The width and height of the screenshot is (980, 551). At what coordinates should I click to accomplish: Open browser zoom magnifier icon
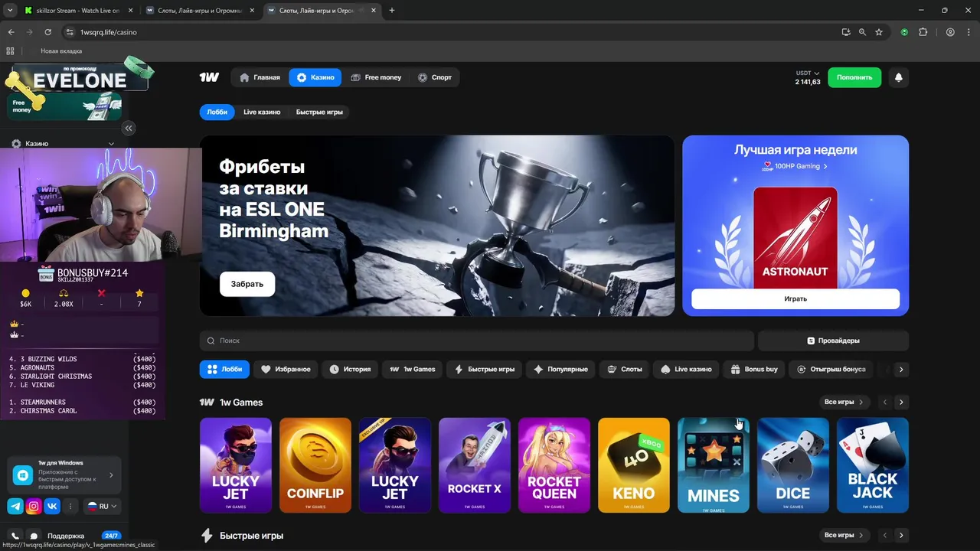[x=862, y=32]
